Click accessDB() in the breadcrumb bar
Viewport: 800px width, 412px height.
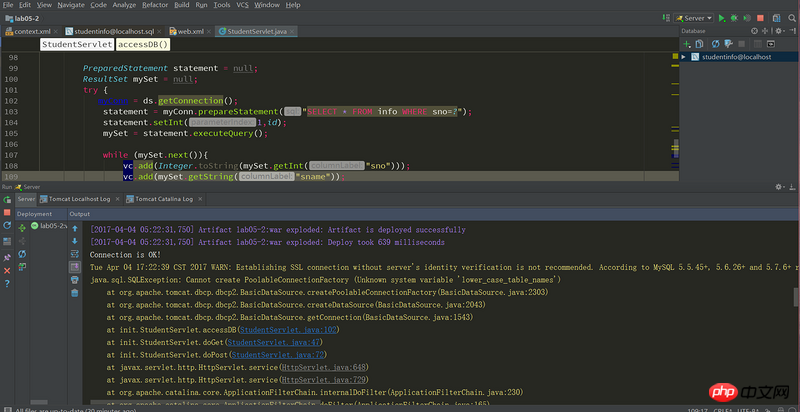click(x=142, y=45)
